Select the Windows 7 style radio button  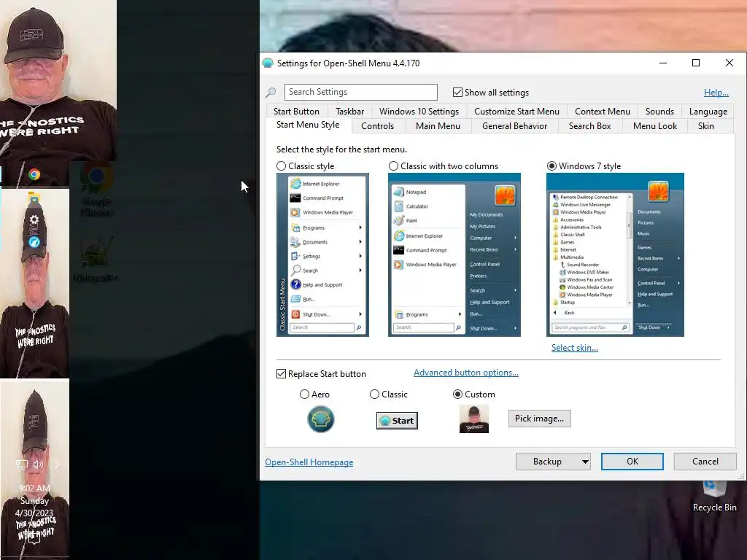tap(551, 166)
